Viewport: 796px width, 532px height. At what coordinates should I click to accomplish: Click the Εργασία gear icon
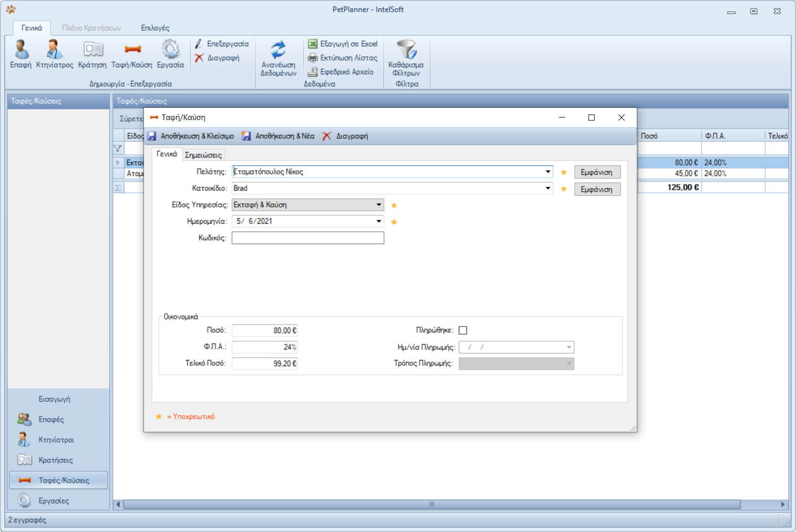(x=170, y=53)
